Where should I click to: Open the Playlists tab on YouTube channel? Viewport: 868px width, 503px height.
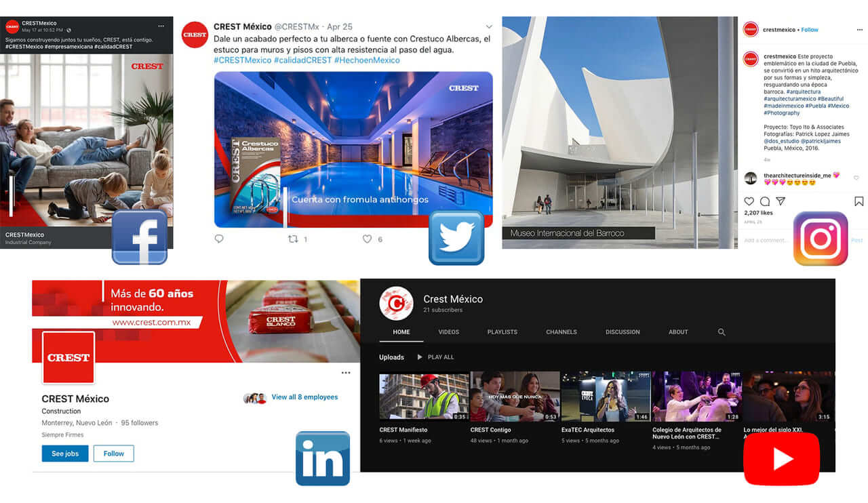point(502,332)
